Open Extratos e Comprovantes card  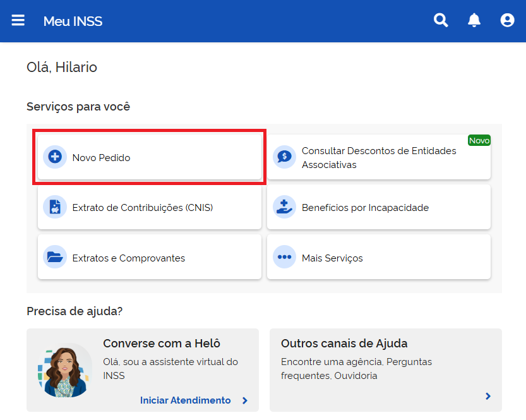(x=150, y=257)
